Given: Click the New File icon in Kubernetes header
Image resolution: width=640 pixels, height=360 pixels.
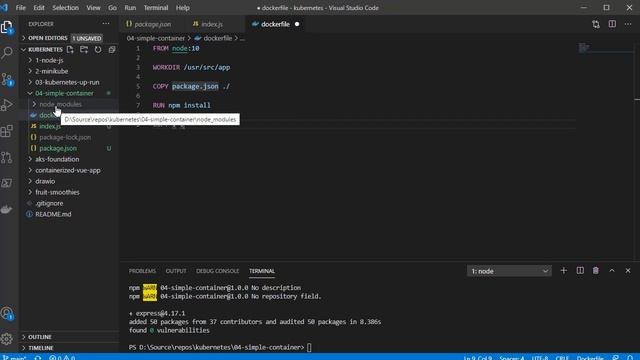Looking at the screenshot, I should pos(70,49).
